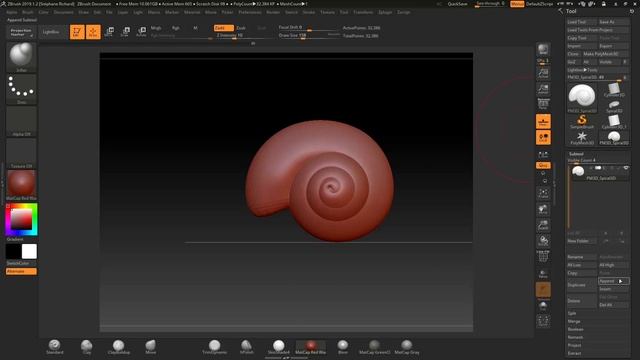The height and width of the screenshot is (360, 640).
Task: Open the Stroke menu
Action: [x=309, y=12]
